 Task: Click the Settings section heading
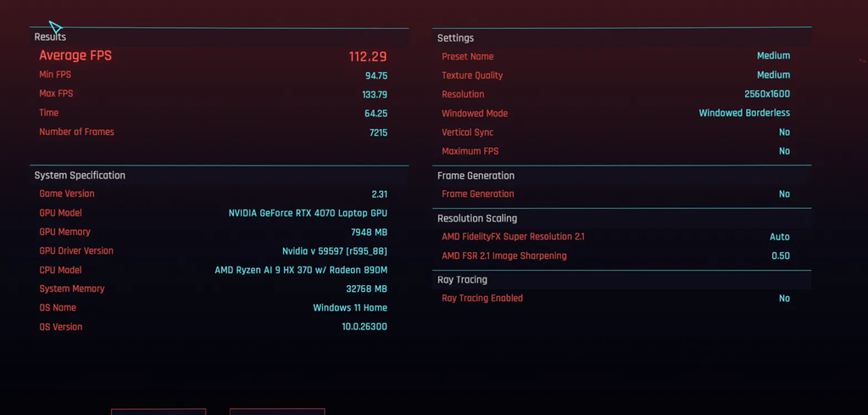(455, 38)
